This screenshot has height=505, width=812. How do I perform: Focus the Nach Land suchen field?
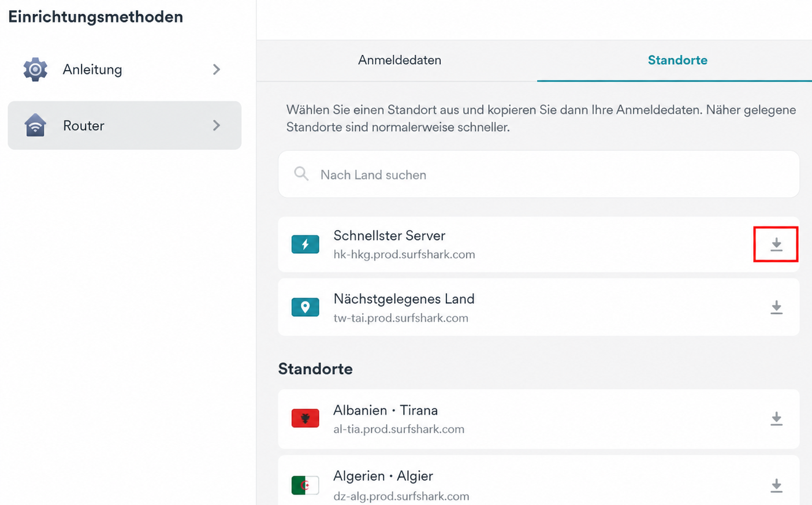click(x=539, y=174)
